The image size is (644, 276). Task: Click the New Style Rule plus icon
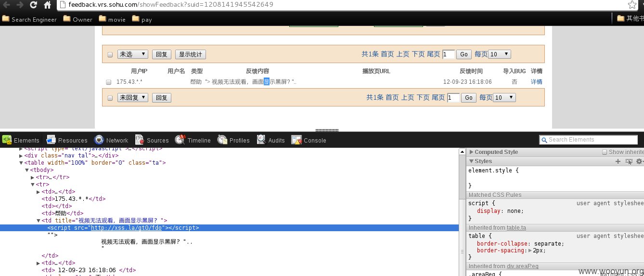(x=618, y=161)
